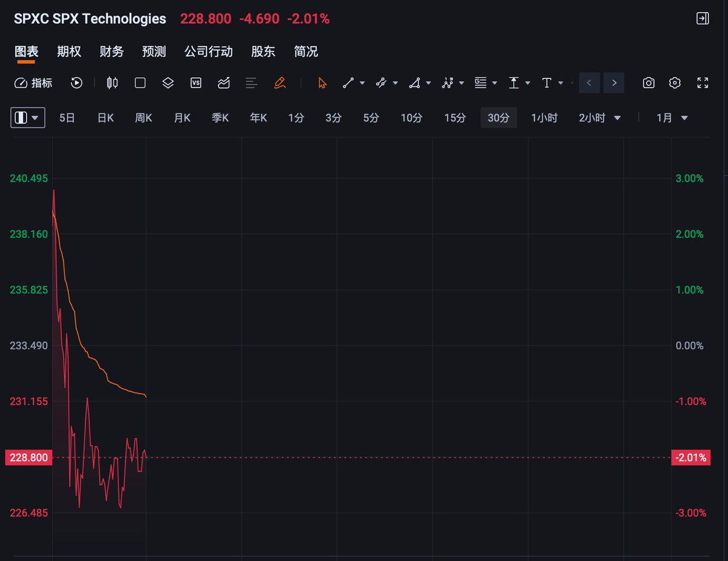Select the price range measure tool
This screenshot has width=728, height=561.
coord(514,83)
